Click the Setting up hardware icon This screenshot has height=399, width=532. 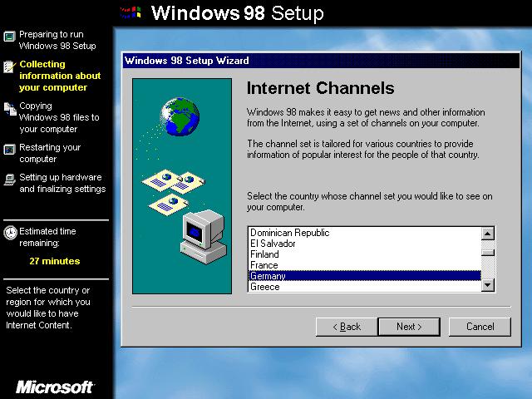[9, 180]
